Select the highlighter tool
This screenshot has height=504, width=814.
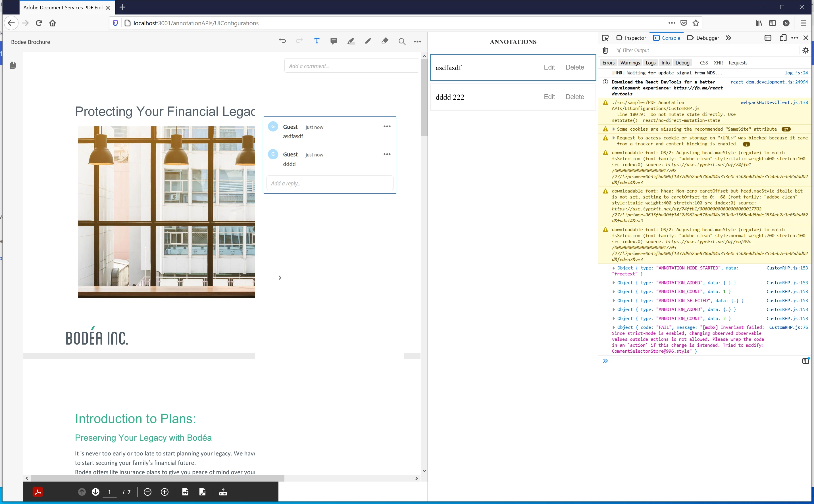coord(351,41)
